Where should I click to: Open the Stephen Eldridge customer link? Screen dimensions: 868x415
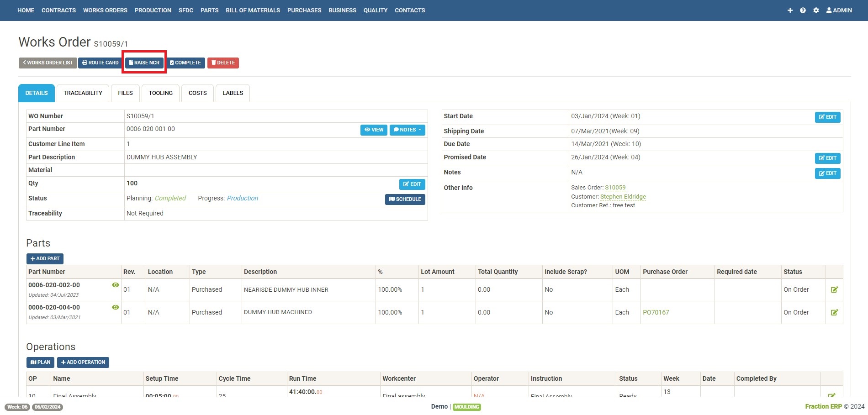pyautogui.click(x=623, y=197)
